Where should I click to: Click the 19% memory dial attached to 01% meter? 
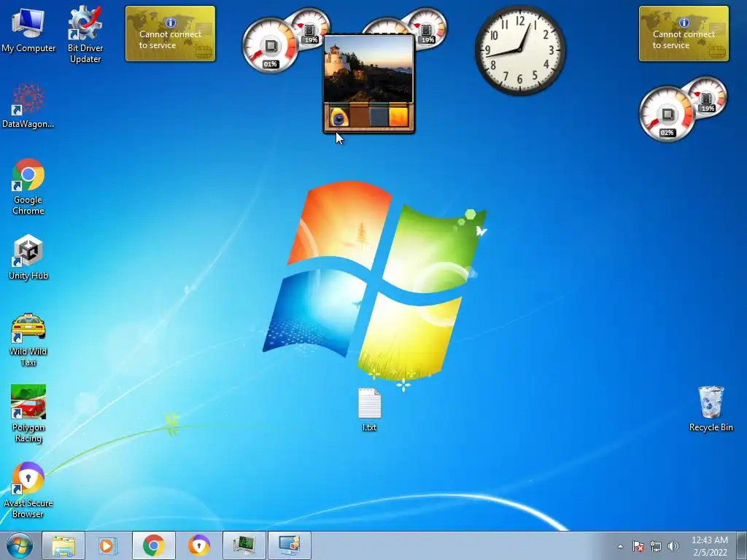[x=311, y=28]
